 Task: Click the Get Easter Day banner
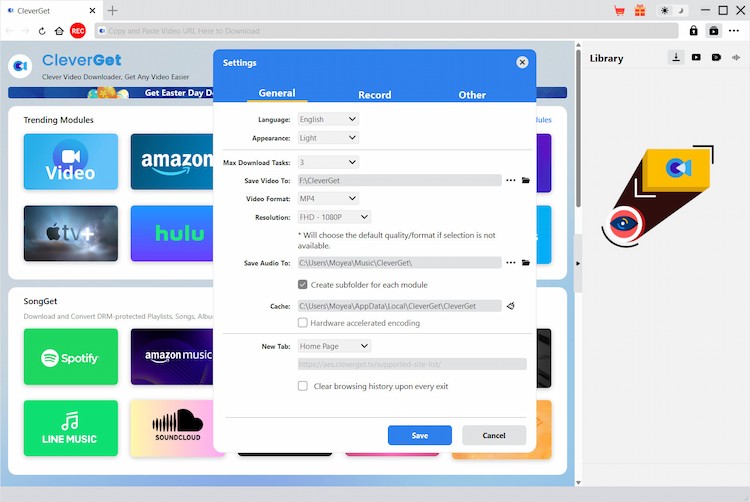[110, 93]
